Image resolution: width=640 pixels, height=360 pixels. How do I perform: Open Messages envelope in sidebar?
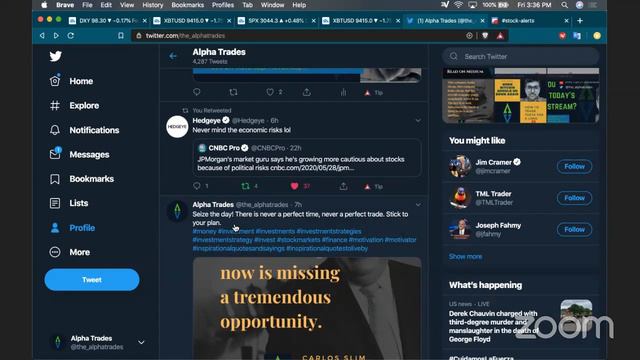pyautogui.click(x=79, y=155)
